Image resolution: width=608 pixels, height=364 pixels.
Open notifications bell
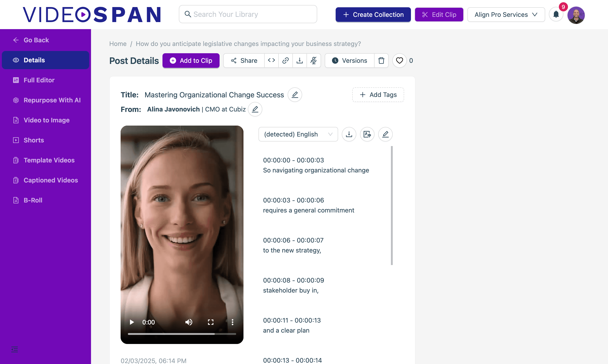point(556,15)
